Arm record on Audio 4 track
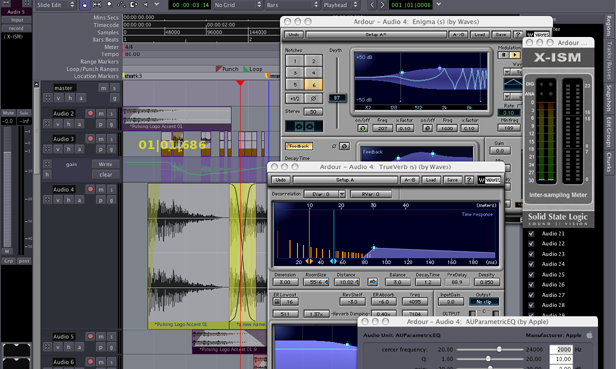Screen dimensions: 616x369 pos(90,189)
